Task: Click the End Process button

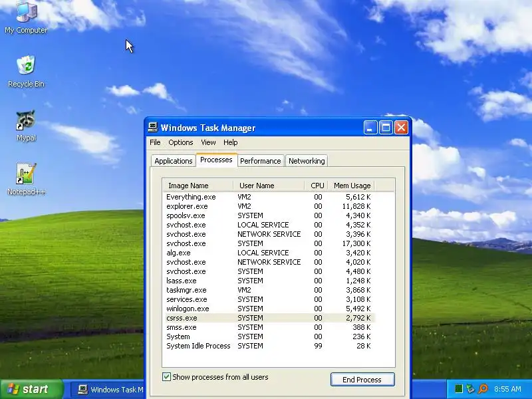Action: click(362, 380)
